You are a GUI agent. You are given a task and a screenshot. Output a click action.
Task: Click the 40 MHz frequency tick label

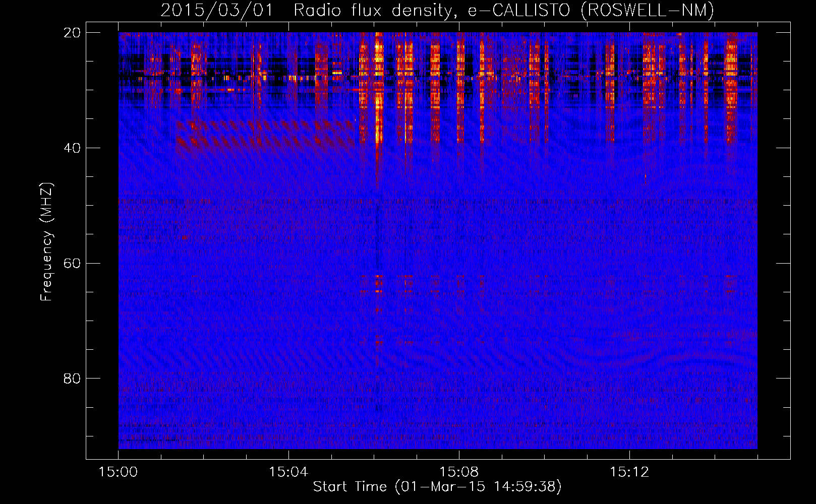coord(73,148)
